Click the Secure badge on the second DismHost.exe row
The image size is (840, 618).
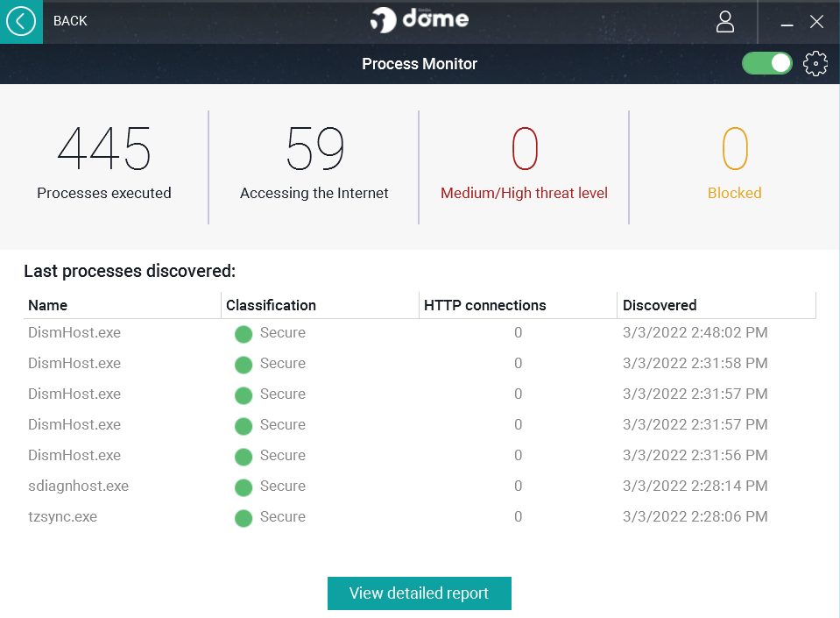pyautogui.click(x=244, y=365)
